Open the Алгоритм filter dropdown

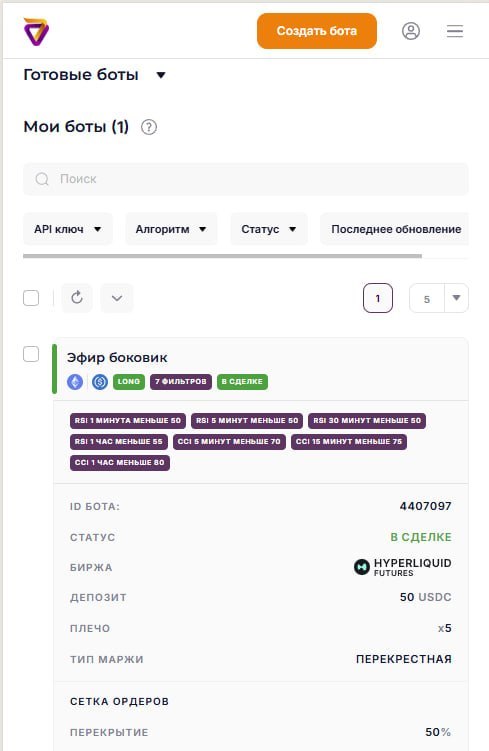171,229
